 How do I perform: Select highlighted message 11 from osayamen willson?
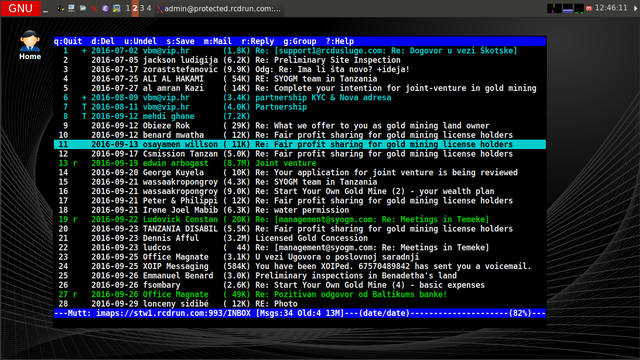(300, 144)
